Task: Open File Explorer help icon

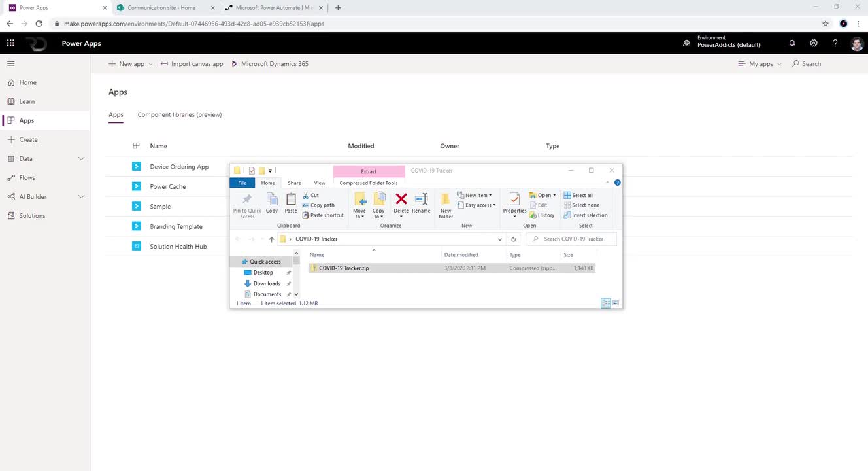Action: point(618,183)
